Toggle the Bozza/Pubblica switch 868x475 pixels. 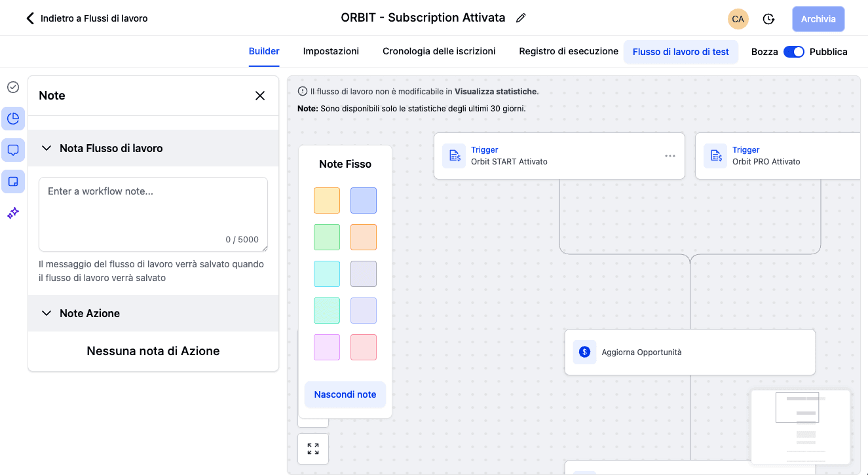point(794,52)
